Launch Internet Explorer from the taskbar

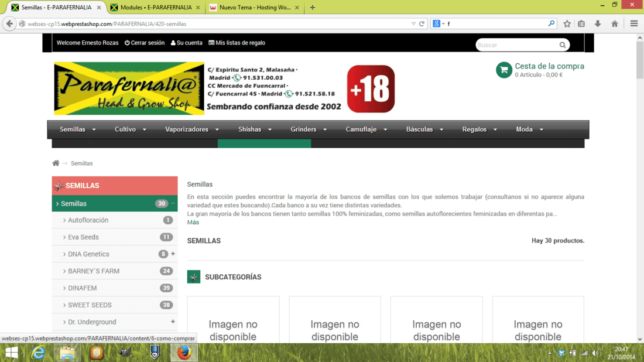[x=38, y=353]
